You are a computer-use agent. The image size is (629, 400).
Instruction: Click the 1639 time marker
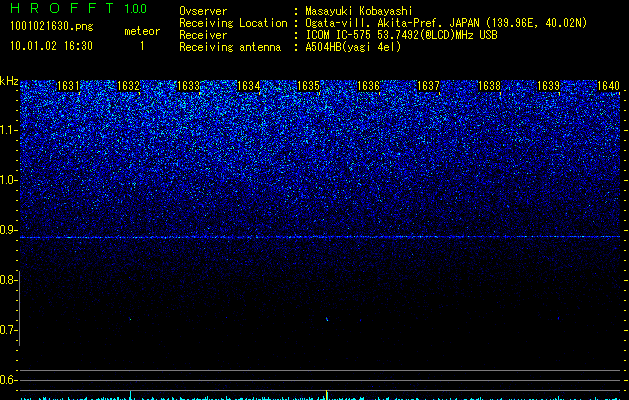click(x=548, y=86)
